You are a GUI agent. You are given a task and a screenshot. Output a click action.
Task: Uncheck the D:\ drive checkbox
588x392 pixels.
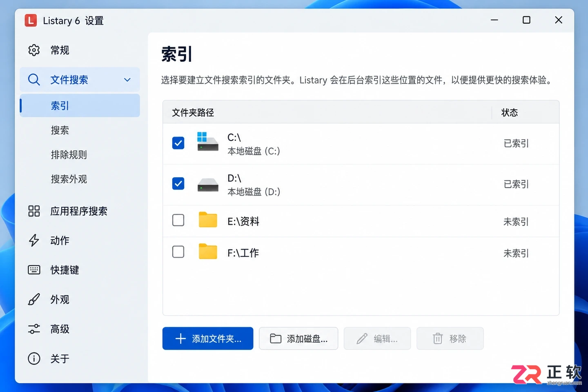(178, 183)
